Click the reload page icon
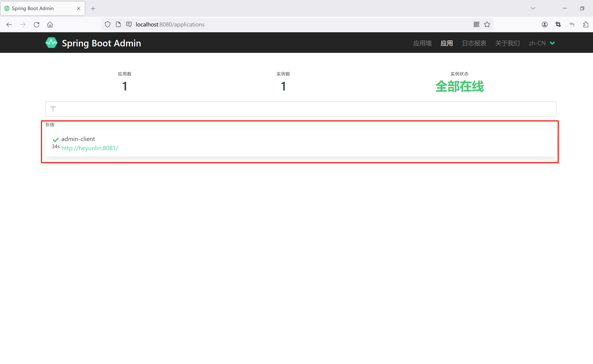 36,24
